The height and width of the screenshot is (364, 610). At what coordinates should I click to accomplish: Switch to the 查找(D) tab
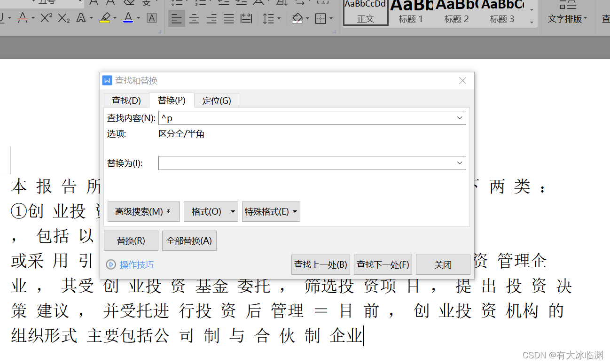(126, 101)
